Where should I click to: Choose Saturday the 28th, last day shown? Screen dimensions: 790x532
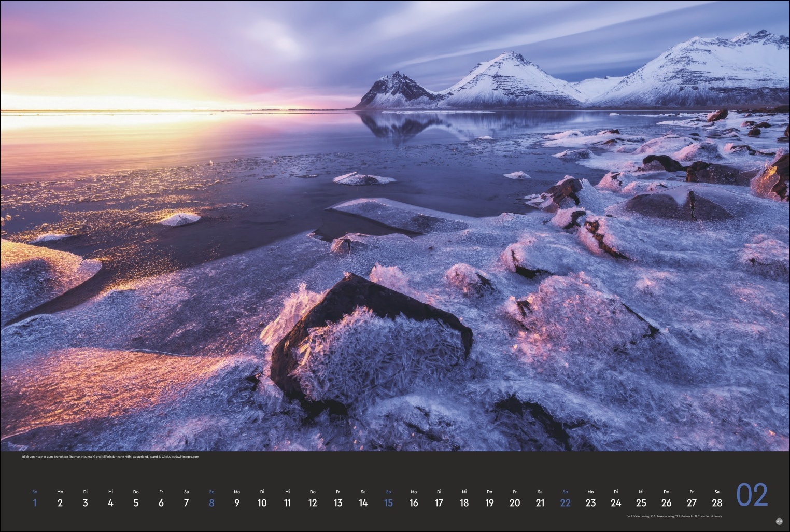717,502
